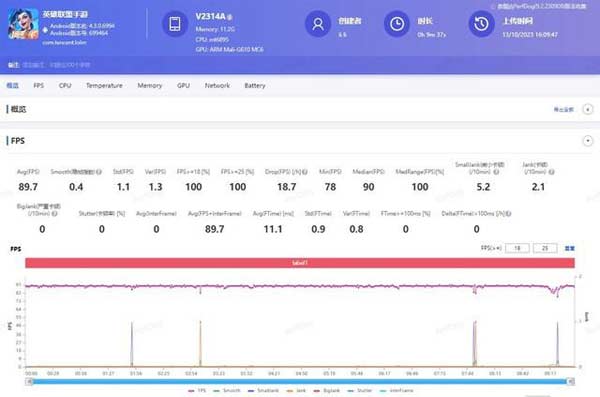The width and height of the screenshot is (600, 397).
Task: Click the Median(FPS) value 90
Action: (368, 187)
